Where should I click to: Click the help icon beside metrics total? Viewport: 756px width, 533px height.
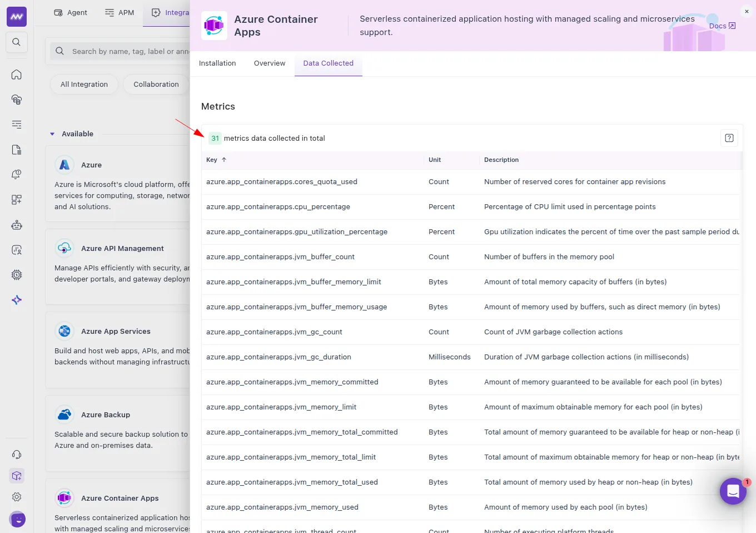point(729,138)
